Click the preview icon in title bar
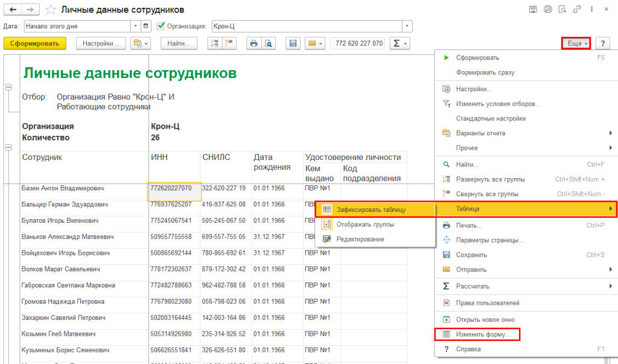The width and height of the screenshot is (618, 364). 562,10
